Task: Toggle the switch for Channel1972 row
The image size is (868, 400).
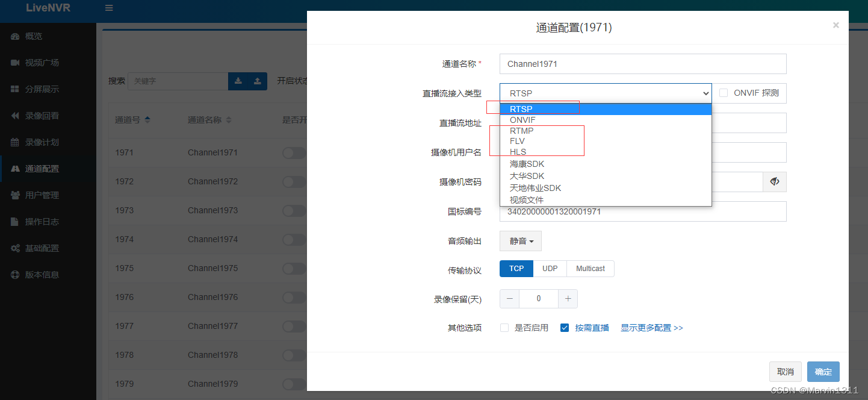Action: 294,182
